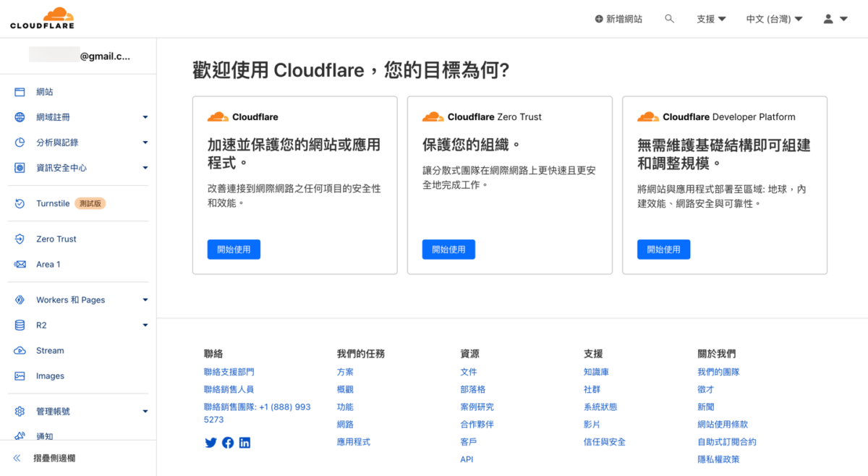Click the gmail account name in sidebar

point(80,56)
